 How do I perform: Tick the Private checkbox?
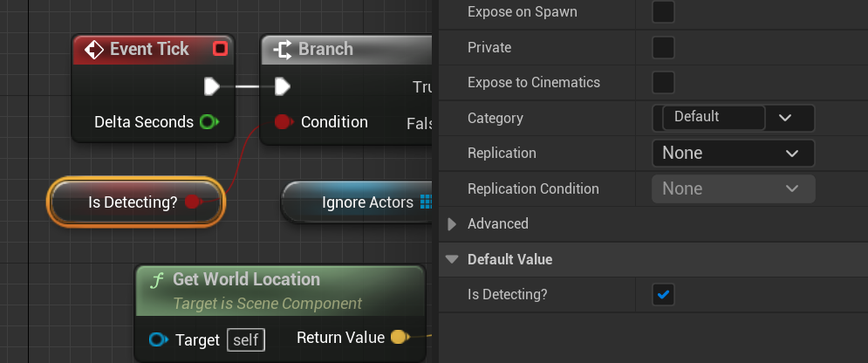(x=664, y=47)
